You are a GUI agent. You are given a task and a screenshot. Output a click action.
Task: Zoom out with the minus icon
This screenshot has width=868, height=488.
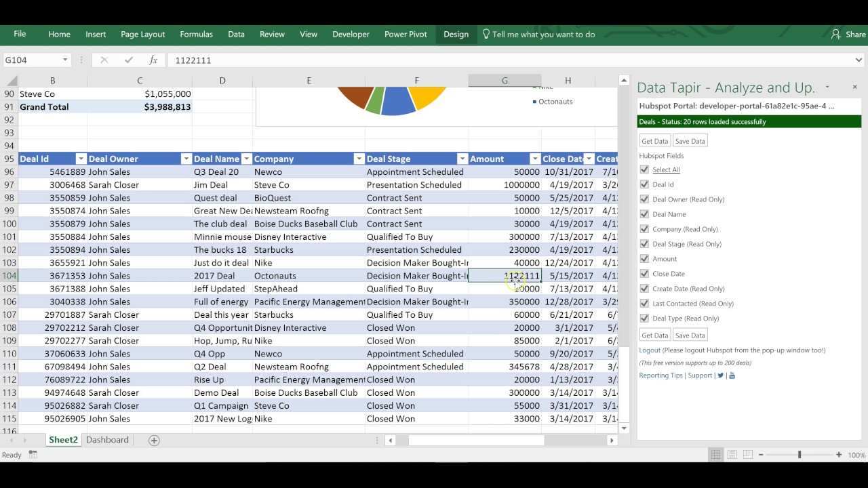tap(762, 455)
